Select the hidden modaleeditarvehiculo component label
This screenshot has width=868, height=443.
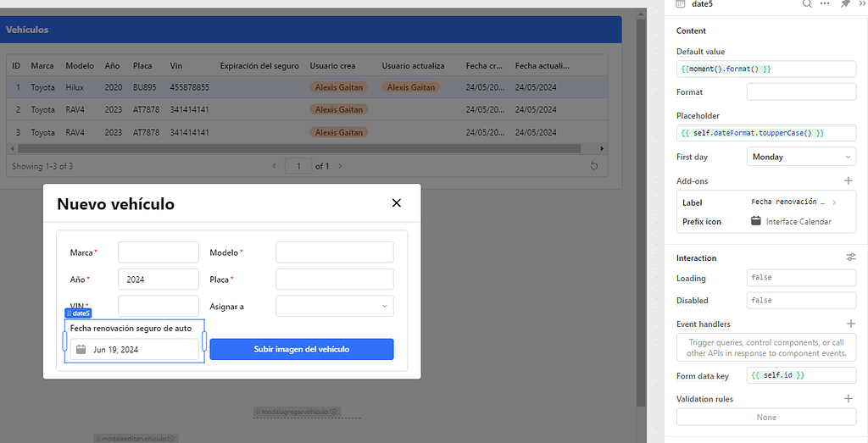(x=136, y=439)
